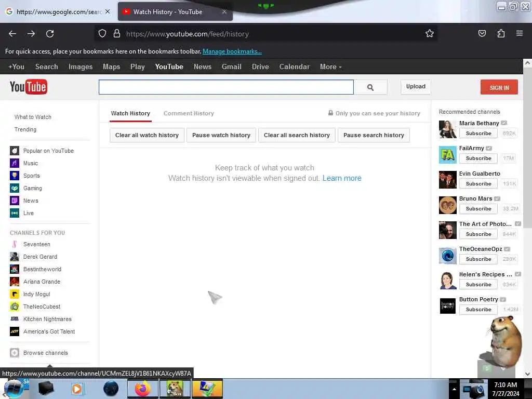The width and height of the screenshot is (532, 399).
Task: Open the Manage bookmarks link
Action: pos(232,51)
